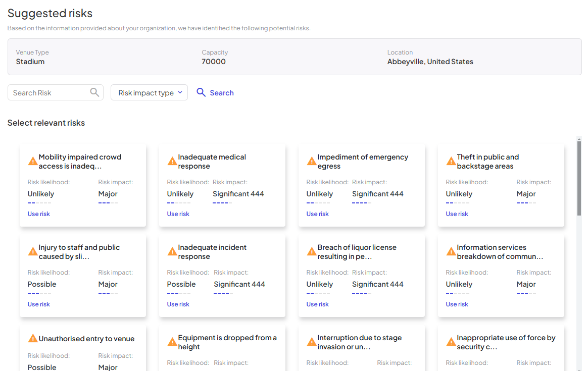
Task: Click Unlikely likelihood on Breach of liquor license
Action: pyautogui.click(x=319, y=284)
